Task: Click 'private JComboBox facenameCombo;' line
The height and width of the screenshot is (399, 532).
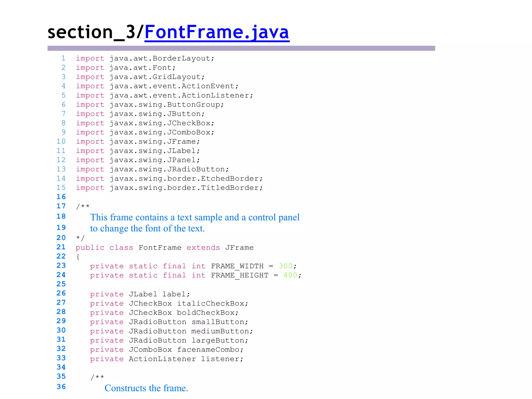Action: tap(167, 350)
